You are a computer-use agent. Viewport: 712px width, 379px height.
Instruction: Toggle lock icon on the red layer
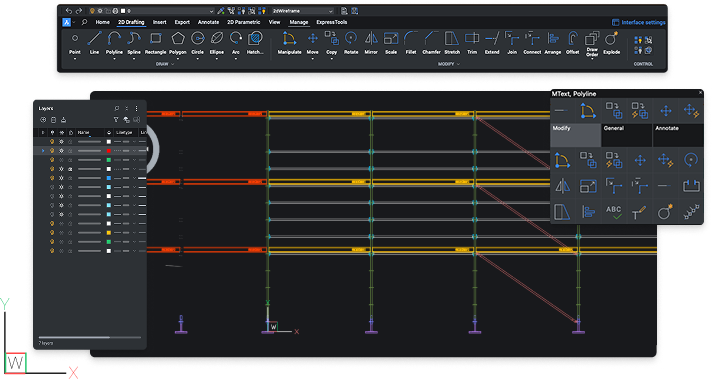point(70,151)
